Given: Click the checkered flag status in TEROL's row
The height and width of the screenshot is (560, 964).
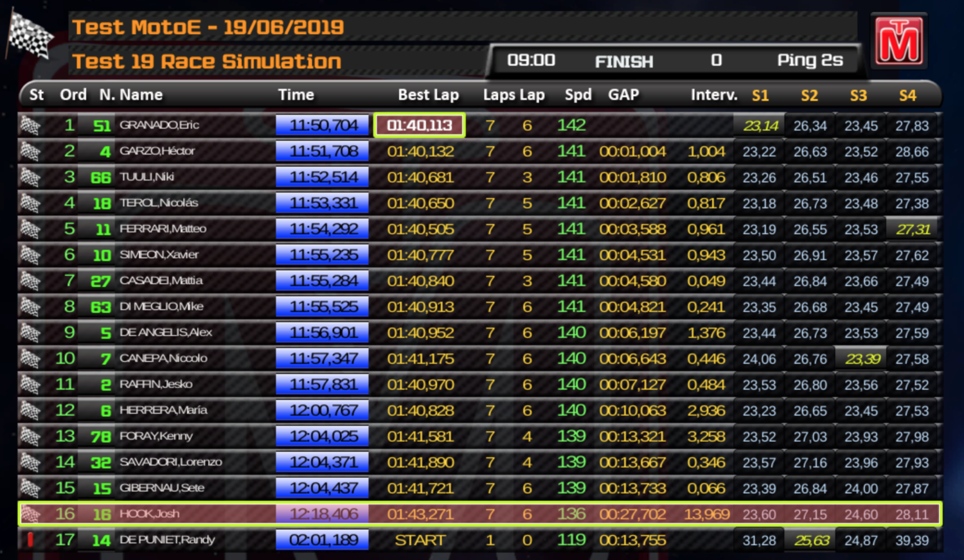Looking at the screenshot, I should point(30,203).
